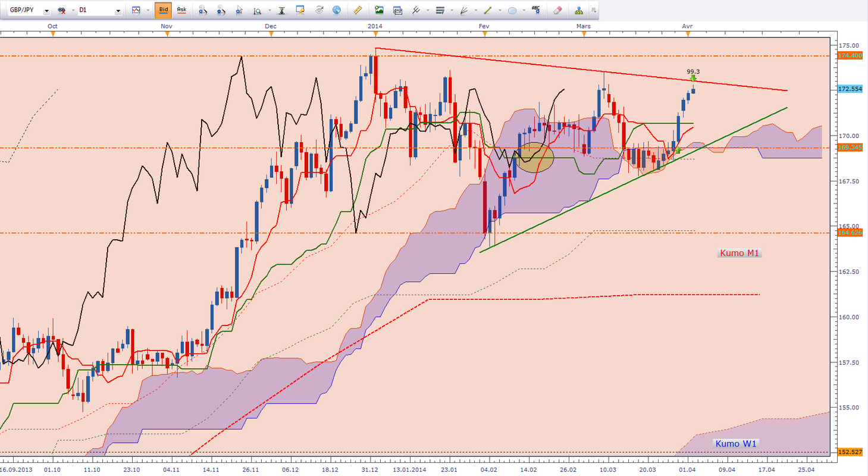
Task: Select the yellow ruler measure tool
Action: click(x=358, y=10)
